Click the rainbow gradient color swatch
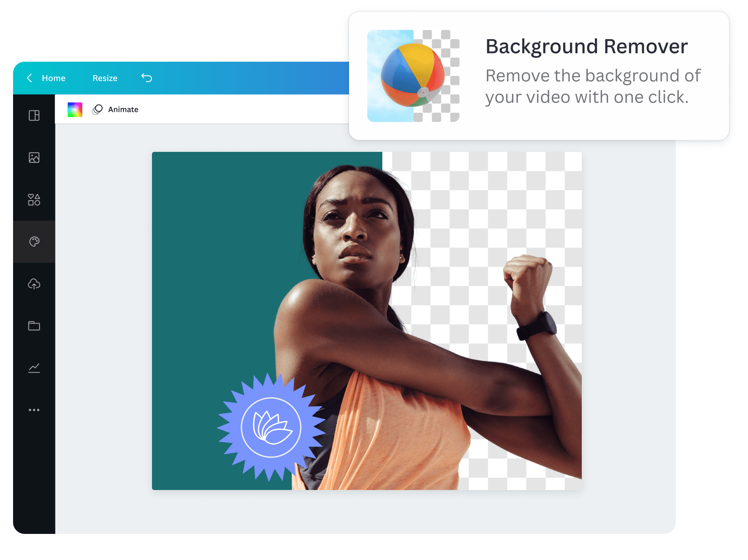This screenshot has height=560, width=748. click(x=75, y=109)
